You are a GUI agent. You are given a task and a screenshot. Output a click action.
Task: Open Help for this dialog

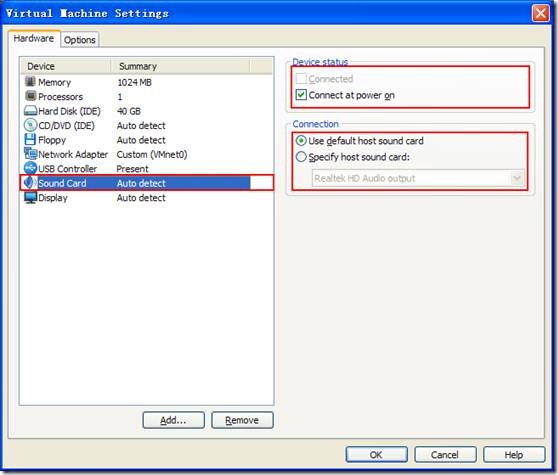point(514,454)
